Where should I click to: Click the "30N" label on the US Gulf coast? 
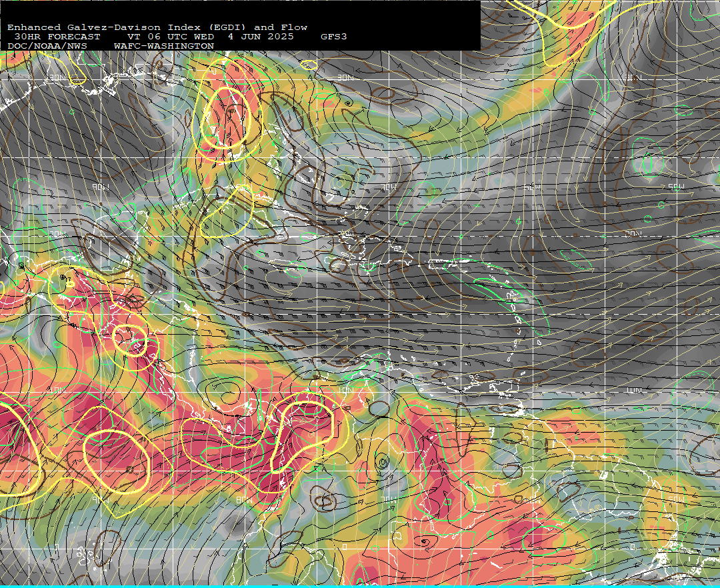[x=57, y=77]
